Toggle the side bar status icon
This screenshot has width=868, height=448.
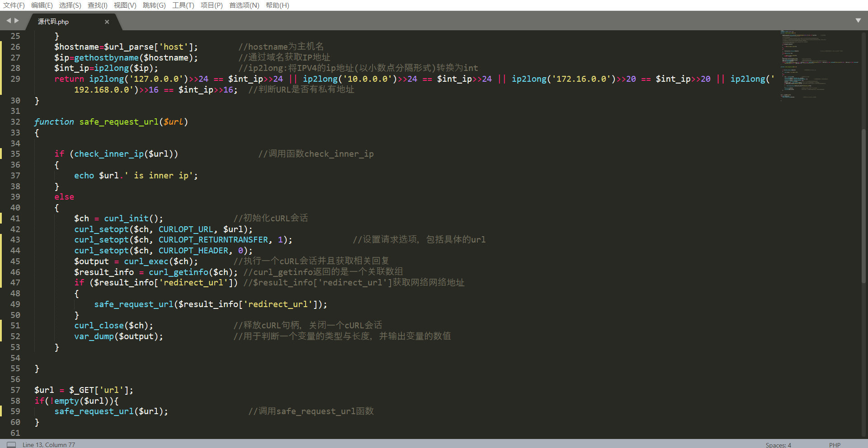[11, 444]
